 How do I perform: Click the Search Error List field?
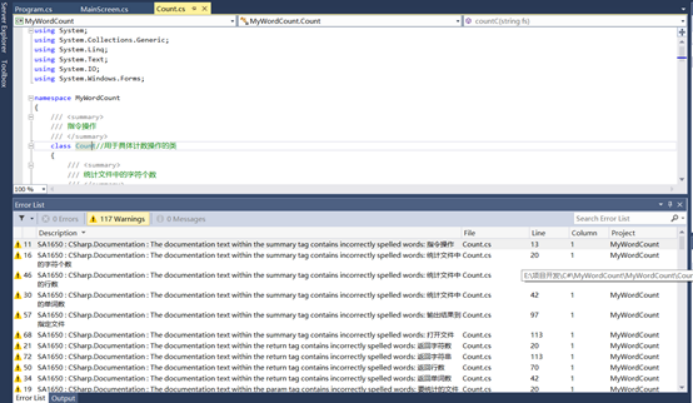pyautogui.click(x=622, y=218)
